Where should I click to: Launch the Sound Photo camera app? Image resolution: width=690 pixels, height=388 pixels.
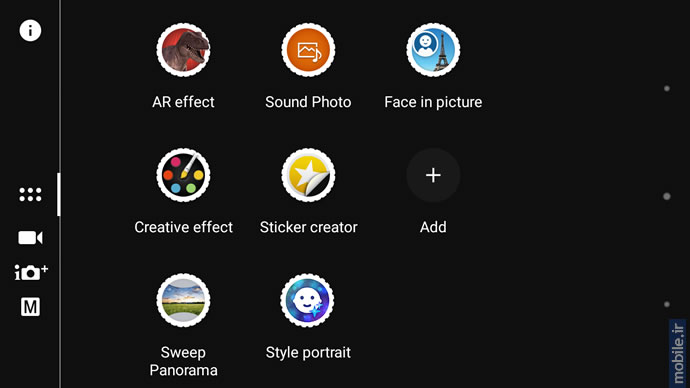(308, 50)
